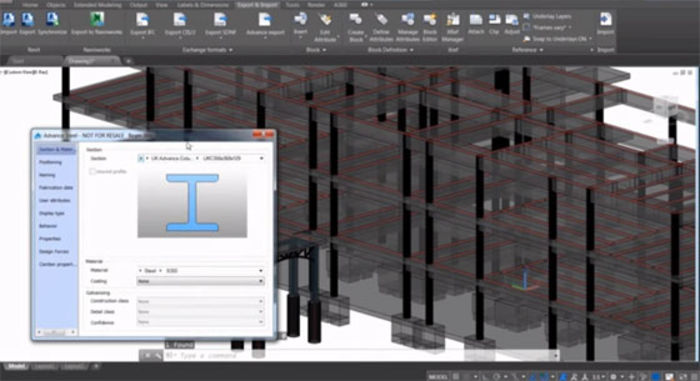Open the Block Editor
Screen dimensions: 700x381
[430, 19]
